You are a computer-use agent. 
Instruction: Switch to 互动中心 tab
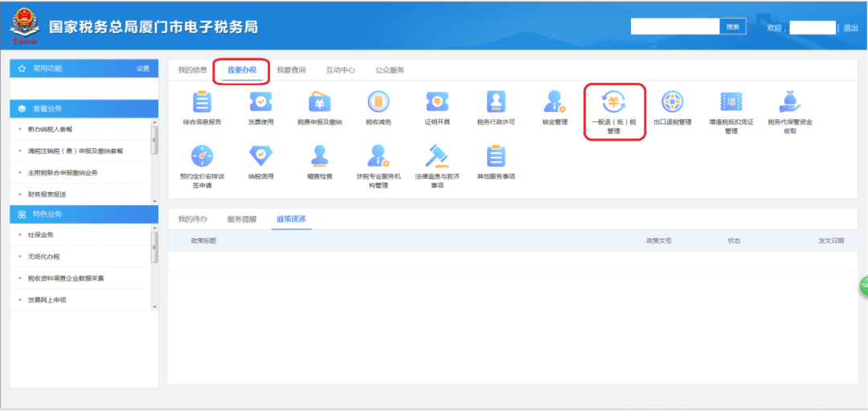click(x=341, y=70)
